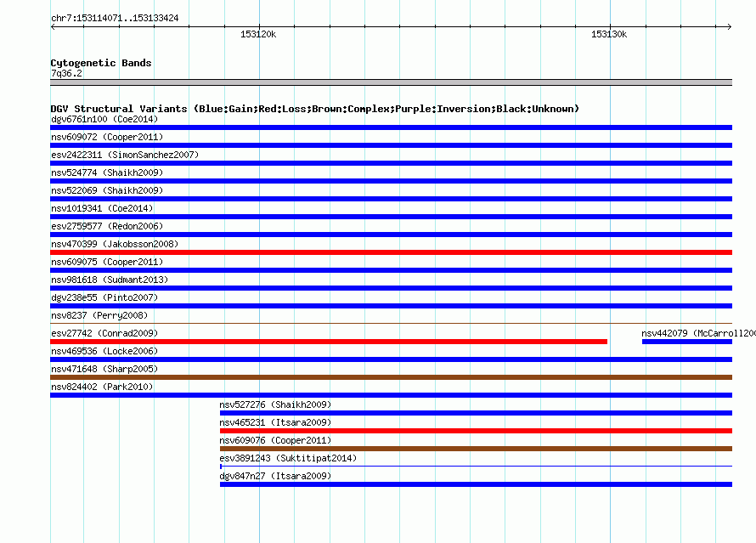
Task: Click the DGV Structural Variants track title
Action: [314, 109]
